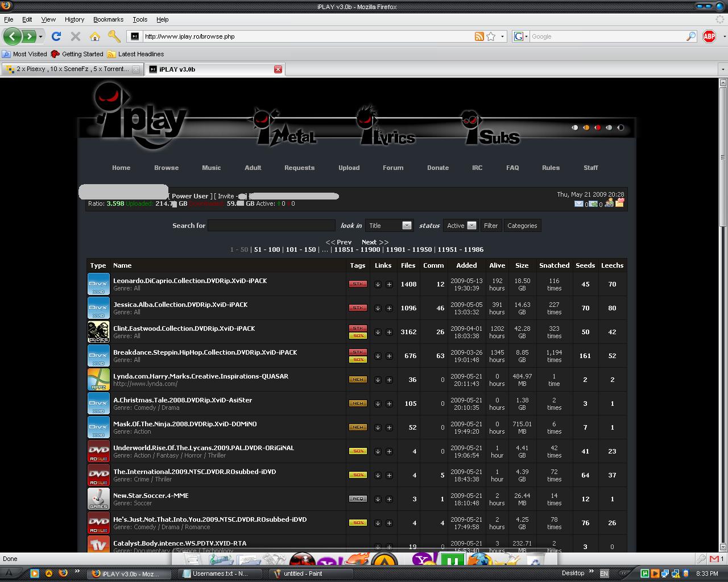Close the iPLAY v3.0b tab
This screenshot has width=728, height=582.
(x=278, y=69)
